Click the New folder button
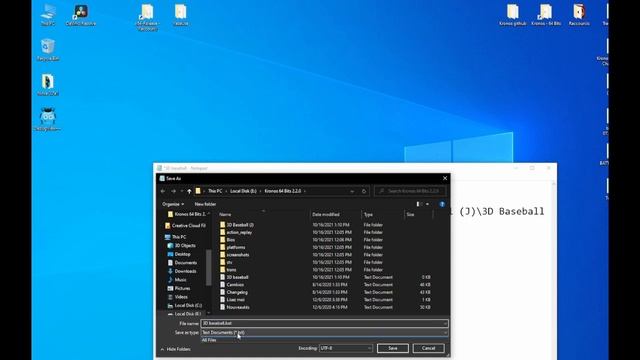The width and height of the screenshot is (640, 360). (x=205, y=204)
